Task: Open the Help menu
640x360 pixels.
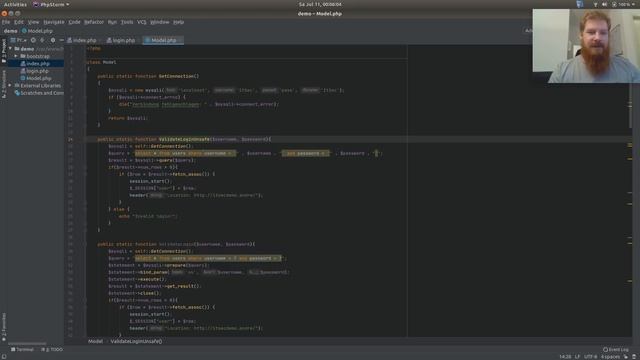Action: (178, 22)
